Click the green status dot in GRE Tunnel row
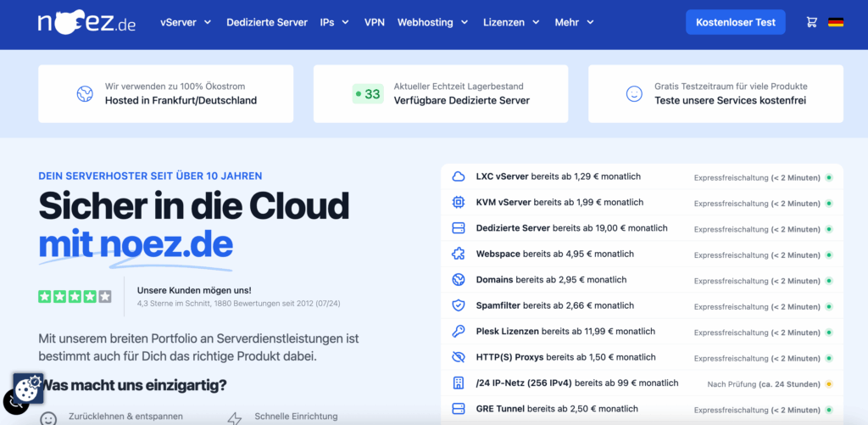The image size is (868, 425). 829,410
